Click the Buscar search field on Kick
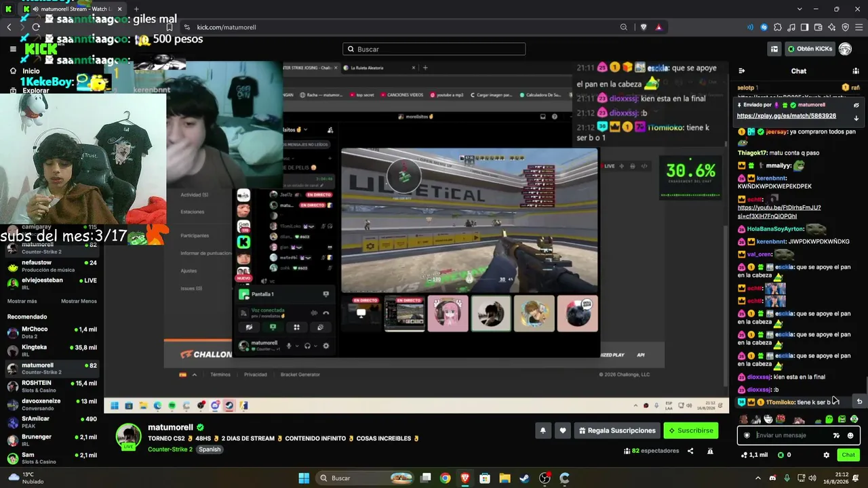This screenshot has height=488, width=868. (434, 49)
